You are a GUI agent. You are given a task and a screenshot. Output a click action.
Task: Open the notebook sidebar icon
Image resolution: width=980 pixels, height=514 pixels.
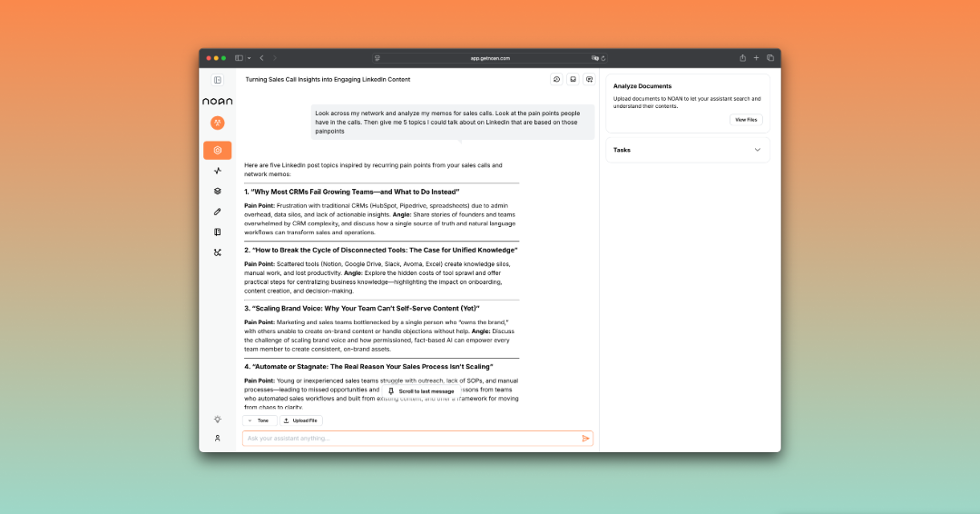coord(217,232)
